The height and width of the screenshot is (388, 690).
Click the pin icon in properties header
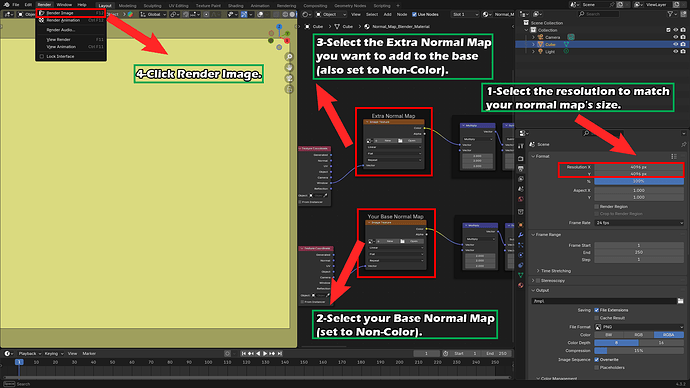[683, 144]
